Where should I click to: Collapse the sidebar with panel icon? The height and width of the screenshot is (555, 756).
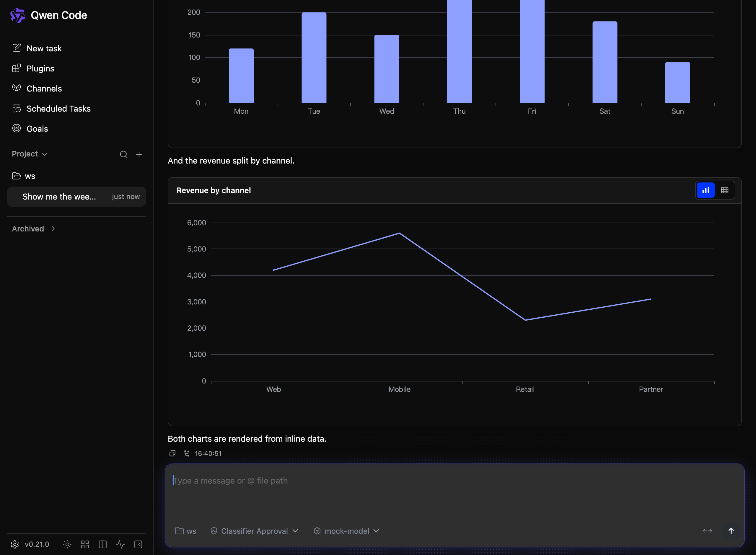point(138,544)
